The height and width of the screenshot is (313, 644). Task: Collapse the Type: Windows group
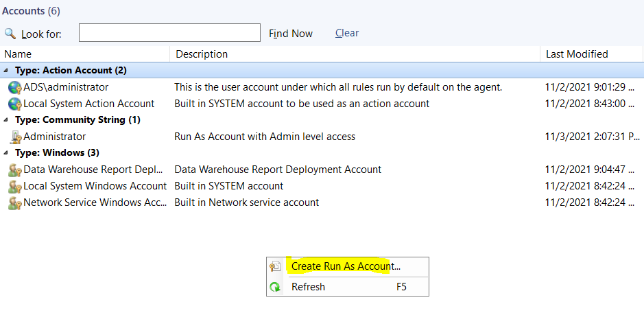6,152
